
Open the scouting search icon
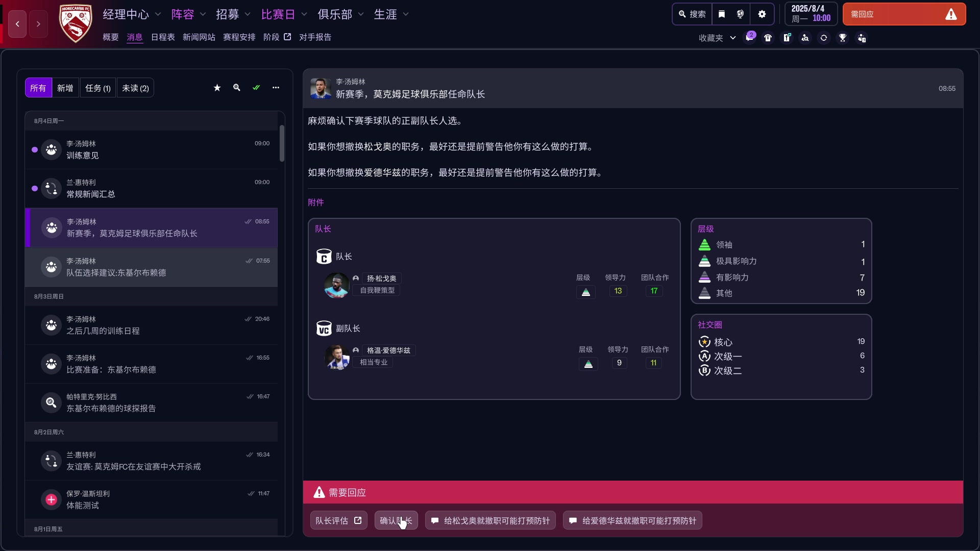tap(805, 37)
